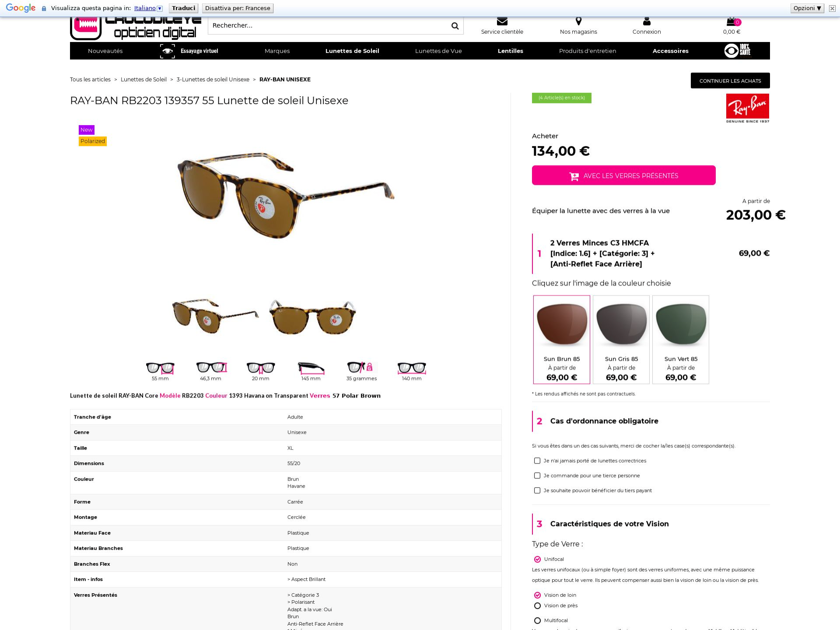Open Service clientèle envelope icon

point(502,21)
